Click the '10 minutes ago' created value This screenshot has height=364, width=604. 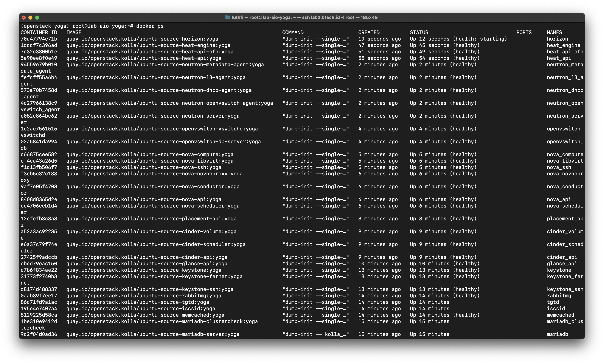point(379,263)
